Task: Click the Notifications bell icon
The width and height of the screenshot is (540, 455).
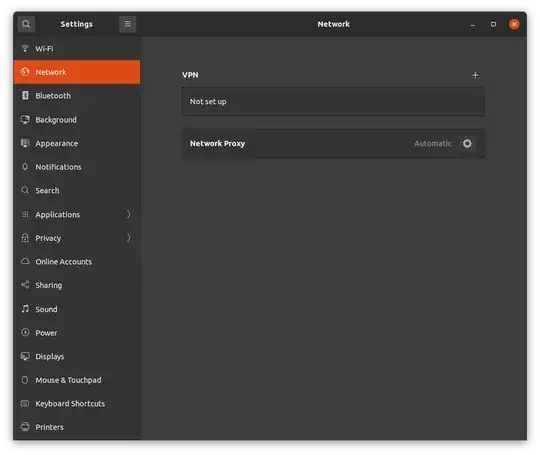Action: tap(25, 167)
